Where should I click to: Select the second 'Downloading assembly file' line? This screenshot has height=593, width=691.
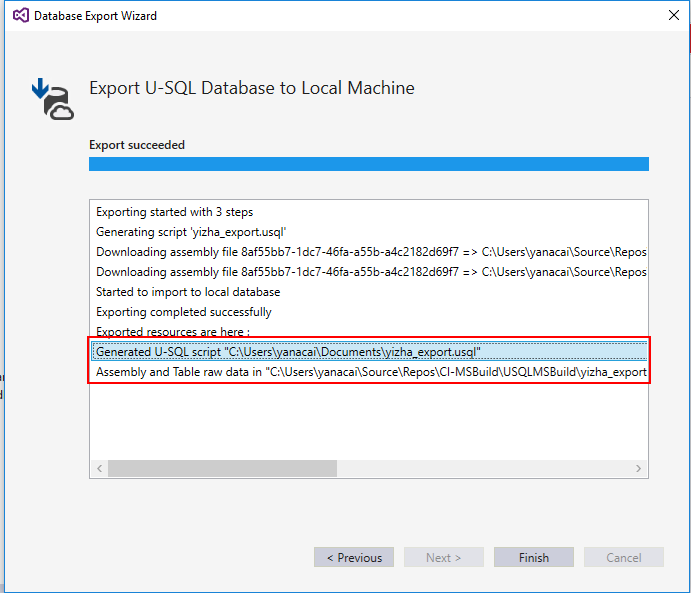(x=369, y=272)
